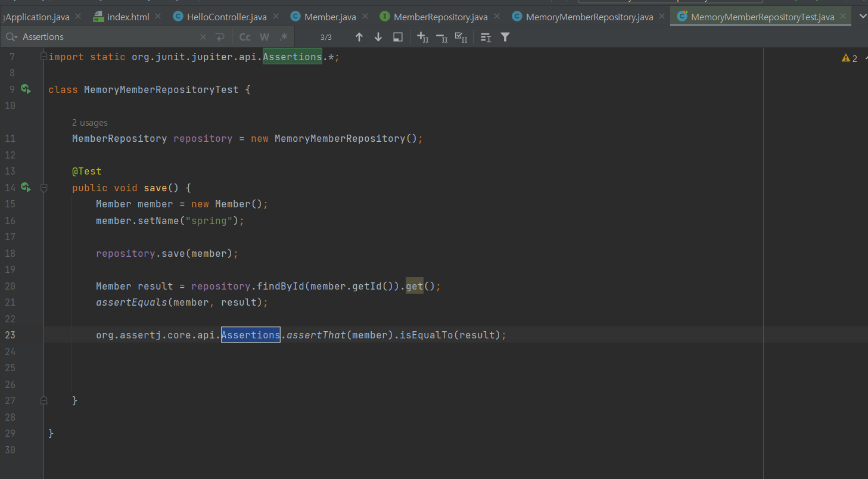868x479 pixels.
Task: Close the MemberRepository.java tab
Action: pos(496,17)
